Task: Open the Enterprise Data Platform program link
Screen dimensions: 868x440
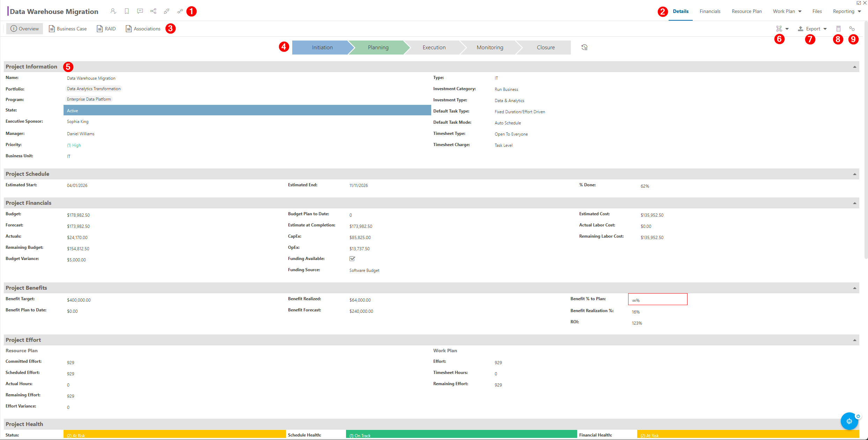Action: tap(89, 99)
